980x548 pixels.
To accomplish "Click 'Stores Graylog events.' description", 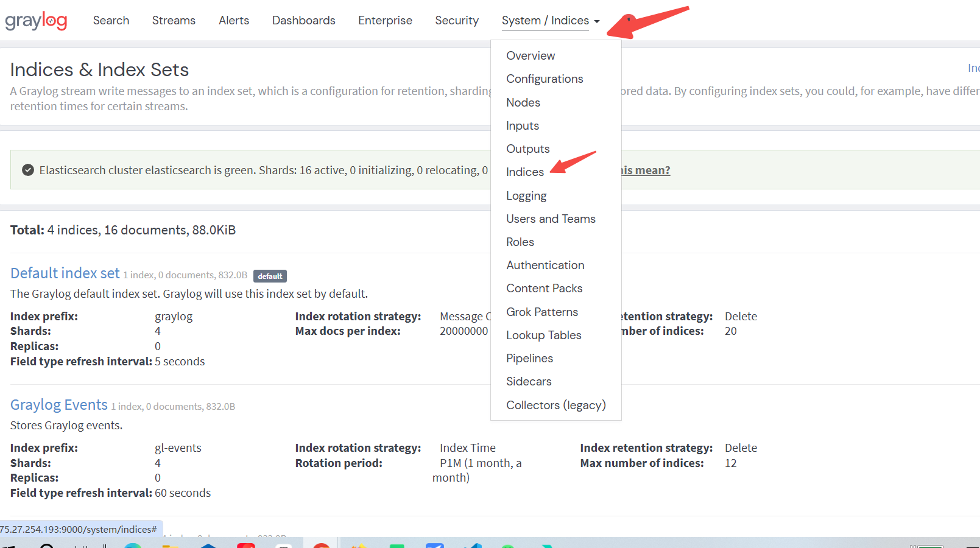I will click(x=66, y=425).
